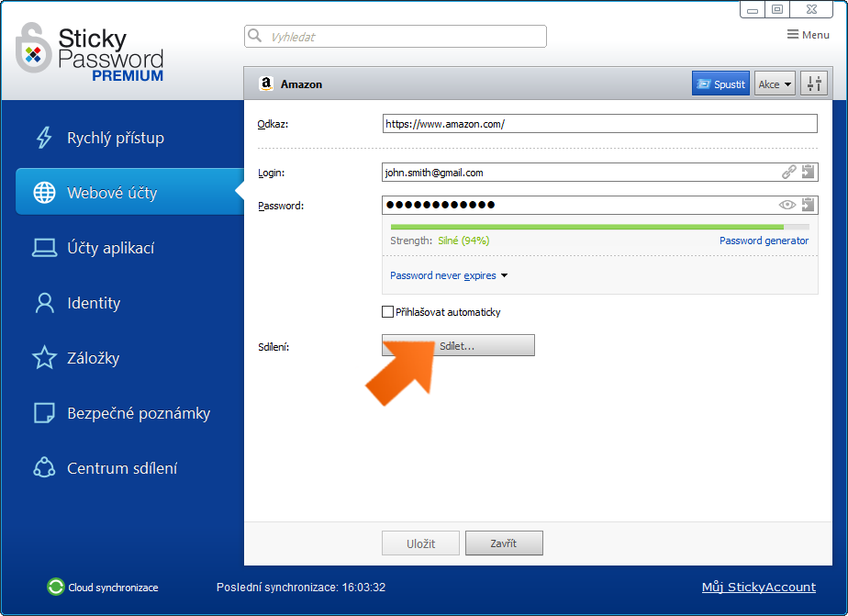Click the hamburger Menu icon

pyautogui.click(x=792, y=35)
